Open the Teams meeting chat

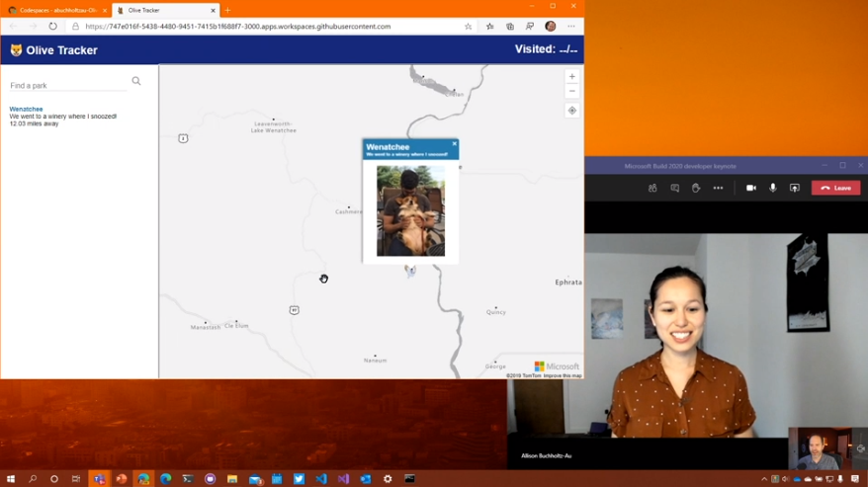pyautogui.click(x=675, y=188)
